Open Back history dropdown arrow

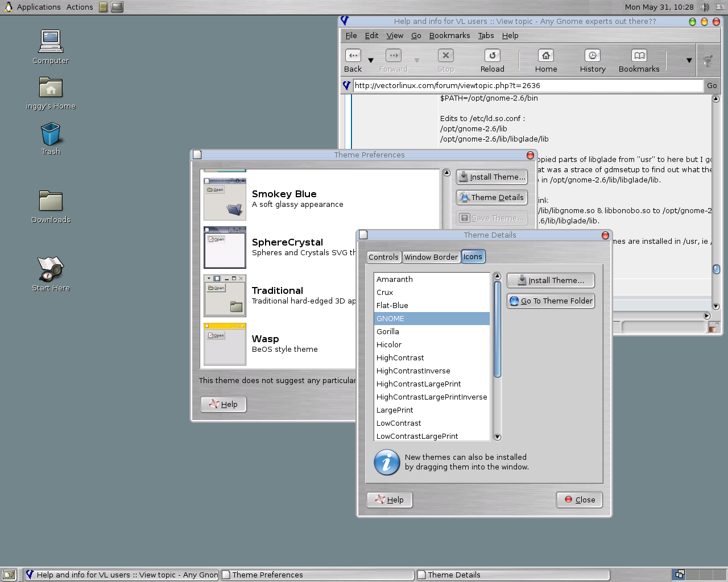click(371, 60)
